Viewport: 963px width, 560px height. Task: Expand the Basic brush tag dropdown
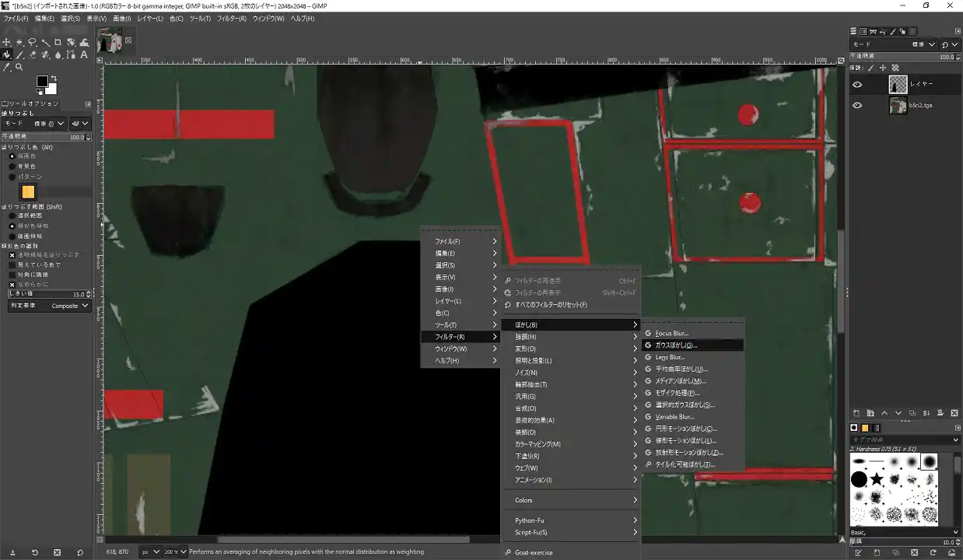click(x=955, y=532)
